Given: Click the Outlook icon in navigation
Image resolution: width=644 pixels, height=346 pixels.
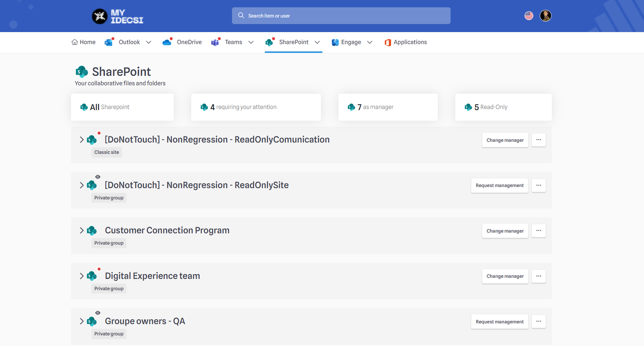Looking at the screenshot, I should pos(109,42).
